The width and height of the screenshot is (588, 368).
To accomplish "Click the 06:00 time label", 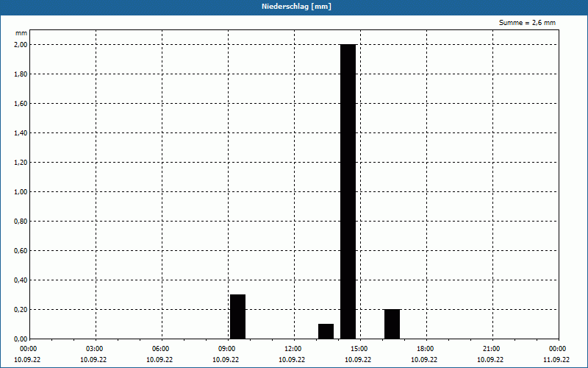I will click(x=160, y=349).
